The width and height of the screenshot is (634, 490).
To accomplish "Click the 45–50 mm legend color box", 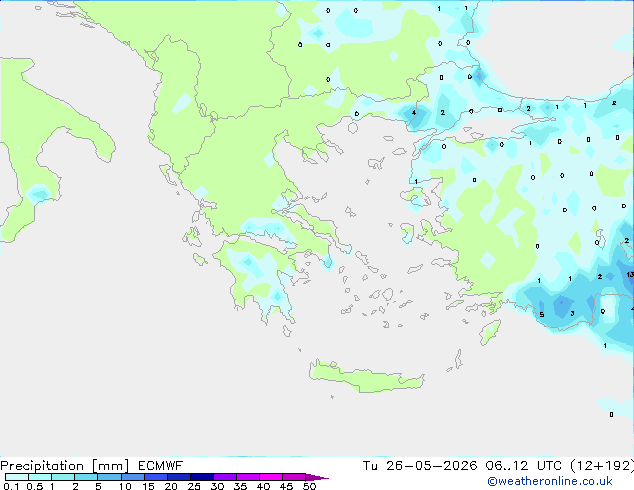I will click(x=294, y=477).
